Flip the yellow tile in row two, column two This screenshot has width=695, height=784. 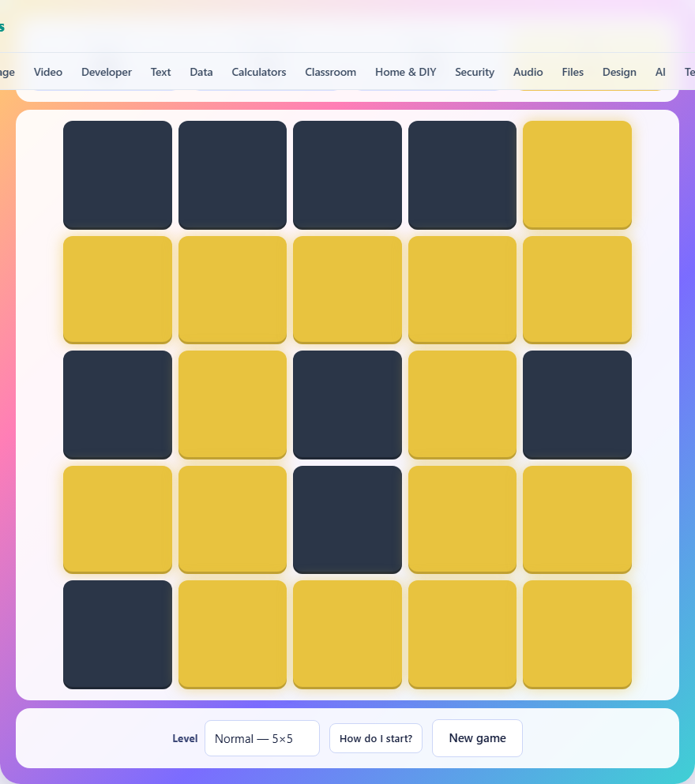click(x=232, y=290)
